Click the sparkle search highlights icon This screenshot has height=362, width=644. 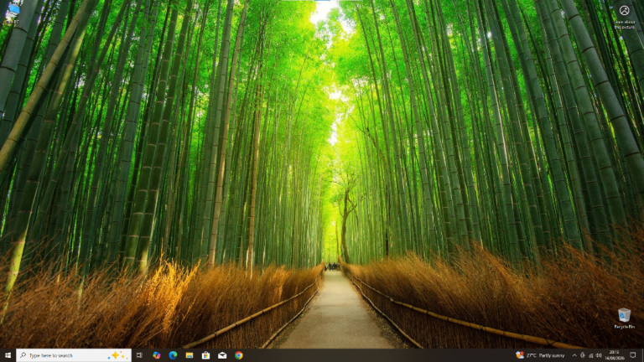(119, 355)
